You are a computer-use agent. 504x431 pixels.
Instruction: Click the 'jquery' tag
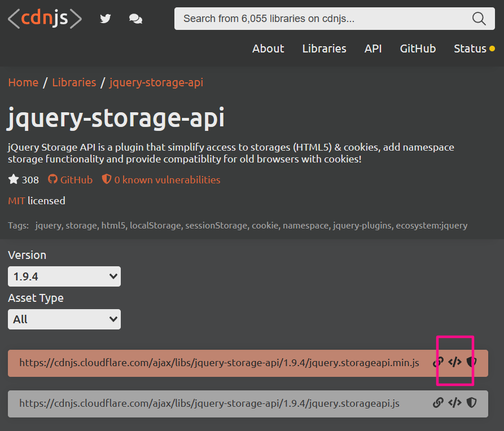pyautogui.click(x=48, y=226)
